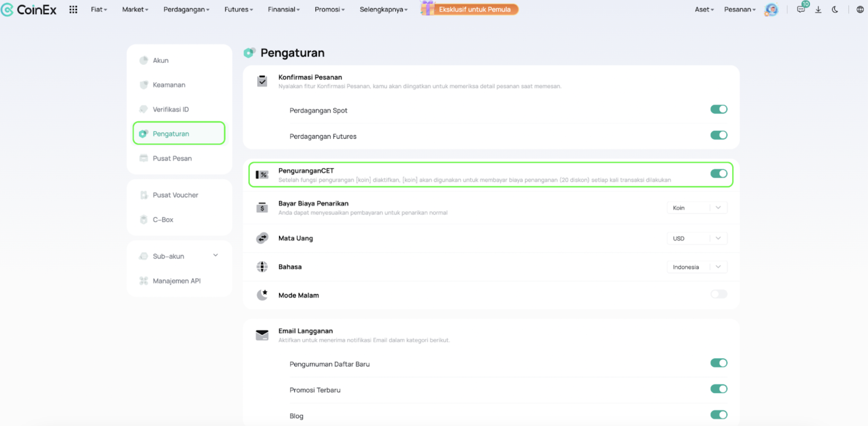Turn off the PenguranganCET toggle
Screen dimensions: 868x426
pos(718,174)
